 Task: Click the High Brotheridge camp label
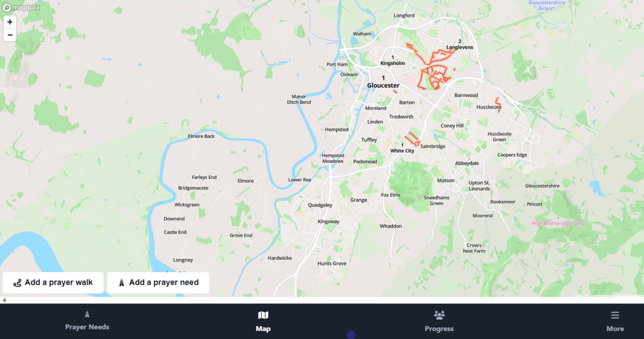pos(558,224)
